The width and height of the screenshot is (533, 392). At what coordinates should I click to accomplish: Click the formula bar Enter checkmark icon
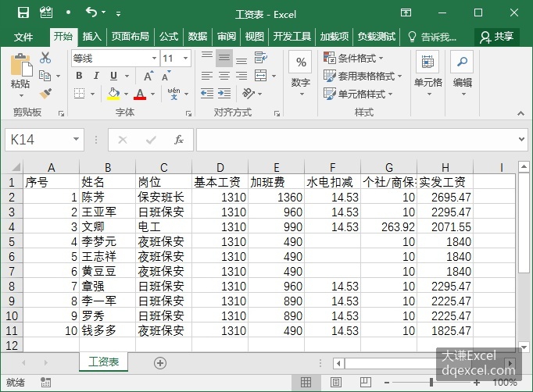point(151,140)
